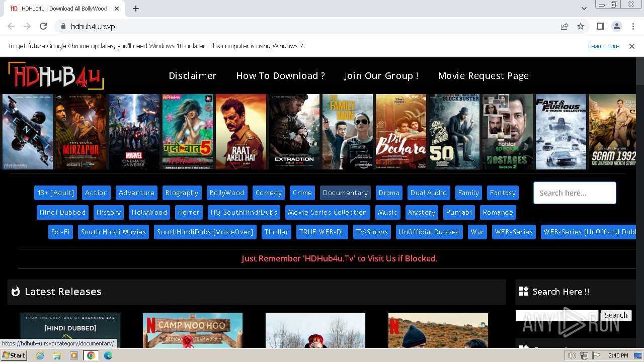
Task: Dismiss the Chrome update notice
Action: coord(632,46)
